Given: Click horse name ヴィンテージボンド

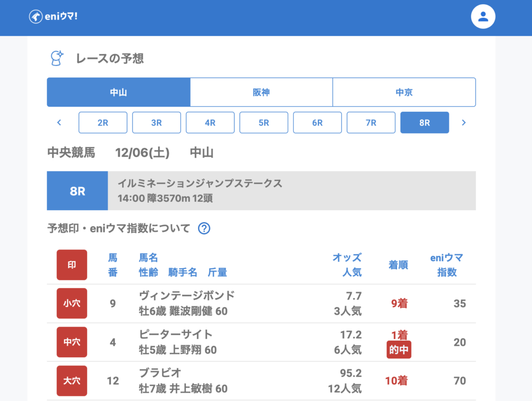Looking at the screenshot, I should point(187,295).
